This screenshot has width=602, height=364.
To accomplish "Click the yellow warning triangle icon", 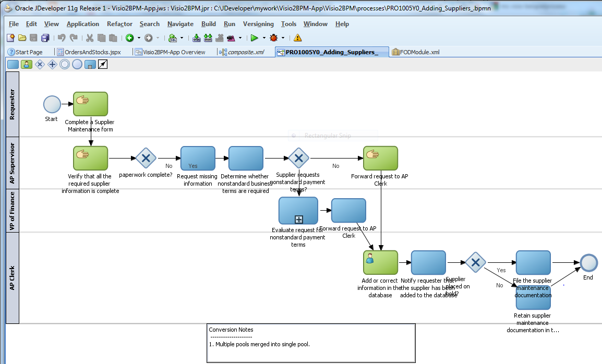I will 297,38.
